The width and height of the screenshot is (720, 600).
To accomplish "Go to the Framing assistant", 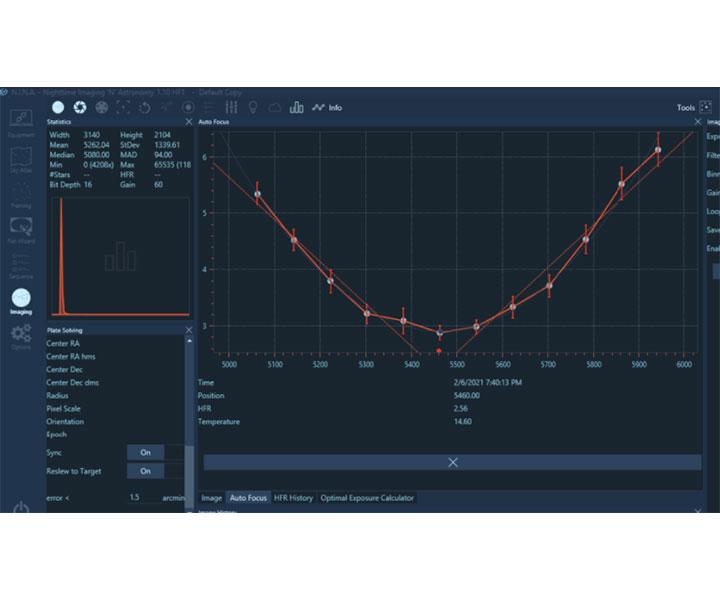I will 21,196.
